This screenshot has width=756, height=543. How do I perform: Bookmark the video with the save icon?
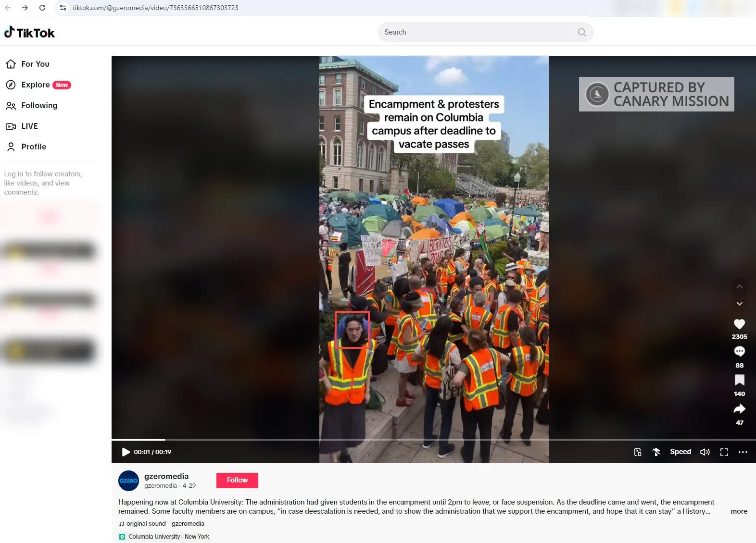click(739, 380)
